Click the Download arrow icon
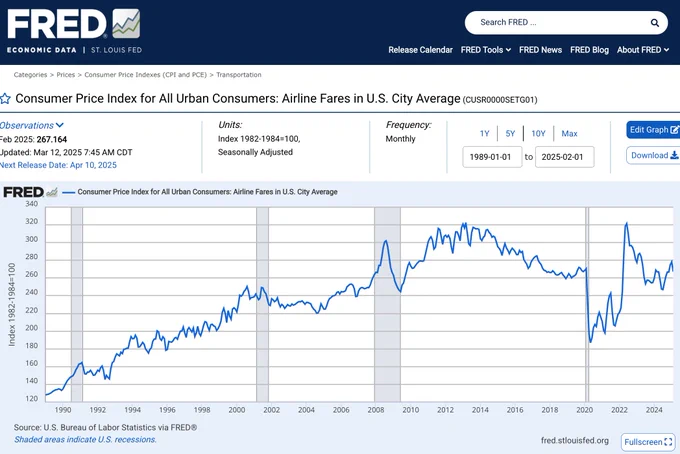The width and height of the screenshot is (680, 454). pyautogui.click(x=674, y=155)
